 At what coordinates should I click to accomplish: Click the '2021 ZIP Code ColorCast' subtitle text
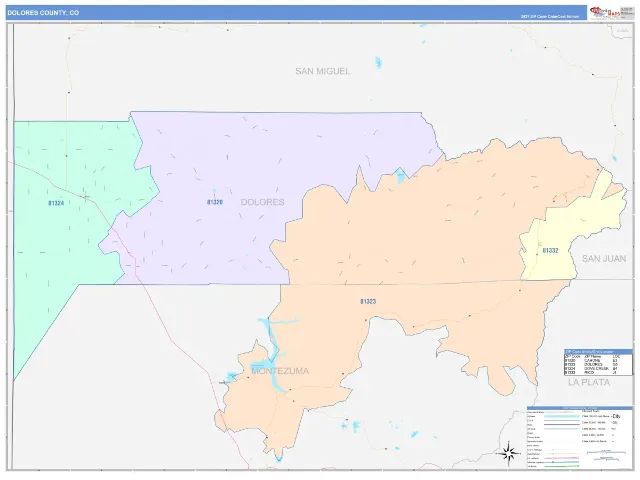click(549, 17)
